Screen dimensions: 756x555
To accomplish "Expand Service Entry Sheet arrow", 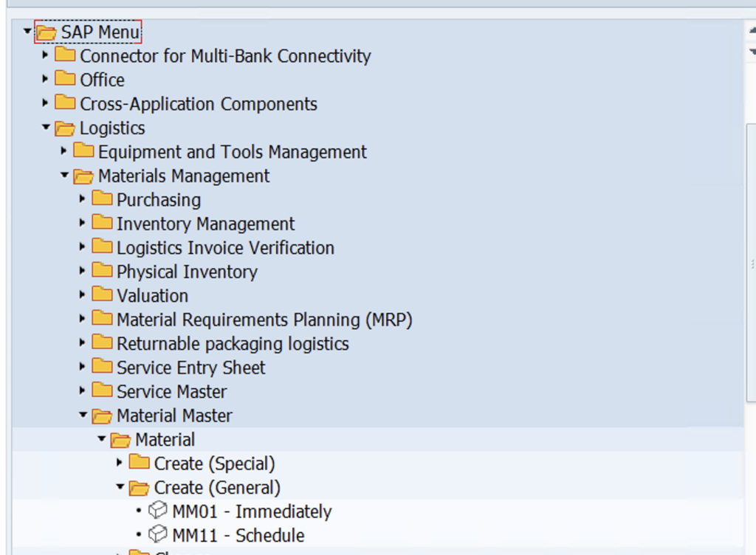I will point(82,367).
